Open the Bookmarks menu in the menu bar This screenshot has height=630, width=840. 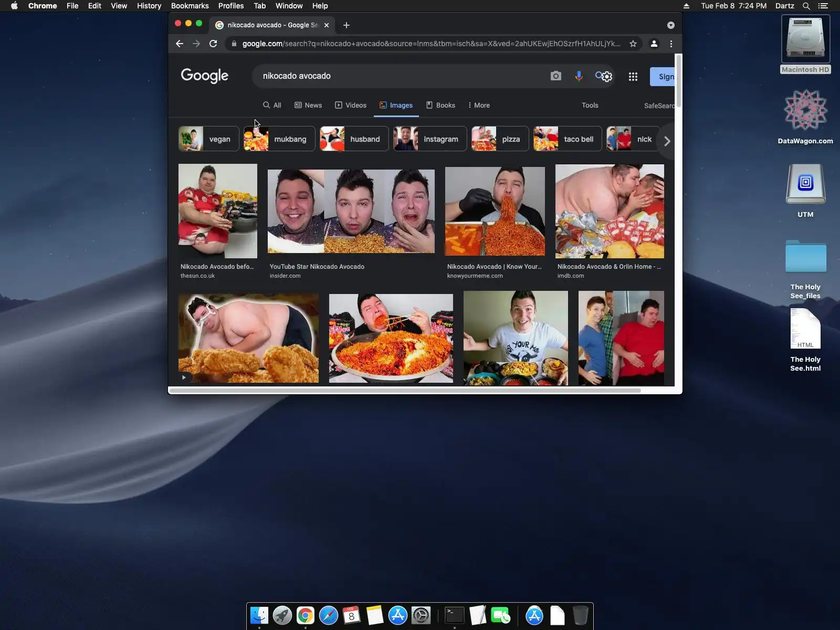point(190,6)
